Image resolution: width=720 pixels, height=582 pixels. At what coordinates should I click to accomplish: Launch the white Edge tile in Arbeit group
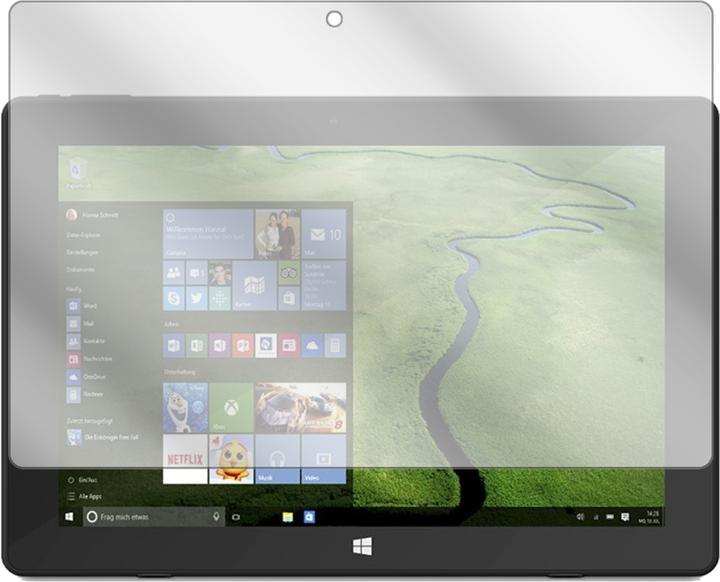[266, 345]
